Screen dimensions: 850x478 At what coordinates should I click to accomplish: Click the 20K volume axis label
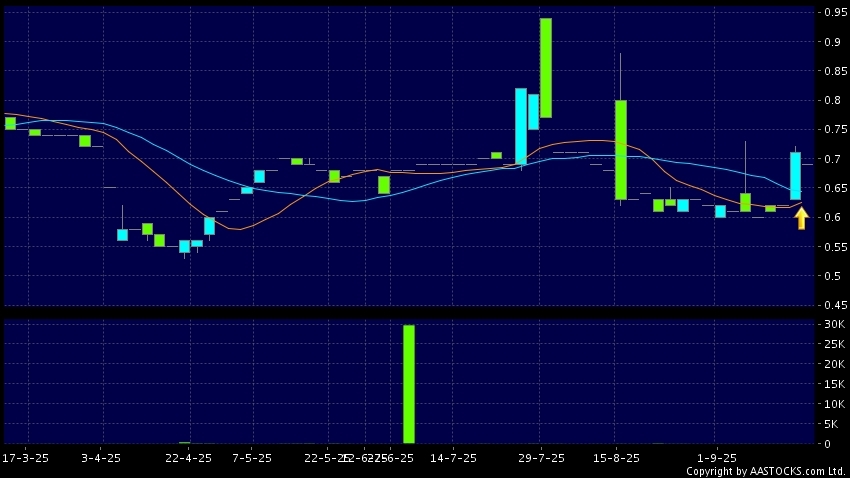coord(835,364)
